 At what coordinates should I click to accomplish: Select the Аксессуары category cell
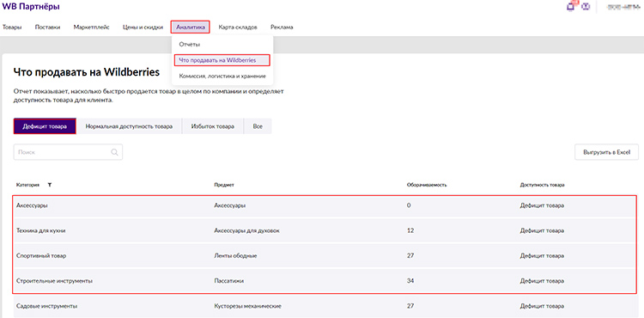point(32,205)
